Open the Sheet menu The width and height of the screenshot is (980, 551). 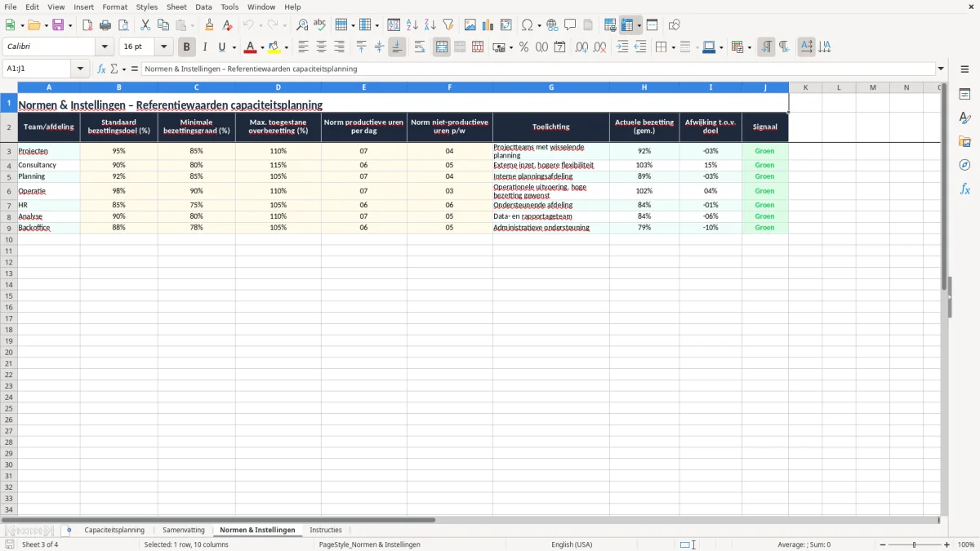[176, 7]
